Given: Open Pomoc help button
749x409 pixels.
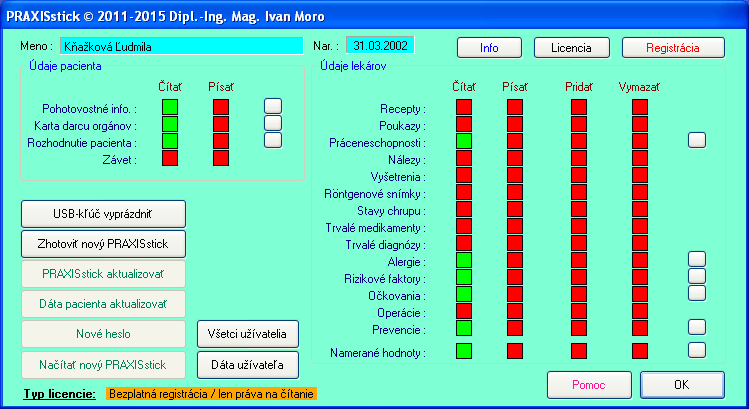Looking at the screenshot, I should coord(589,385).
